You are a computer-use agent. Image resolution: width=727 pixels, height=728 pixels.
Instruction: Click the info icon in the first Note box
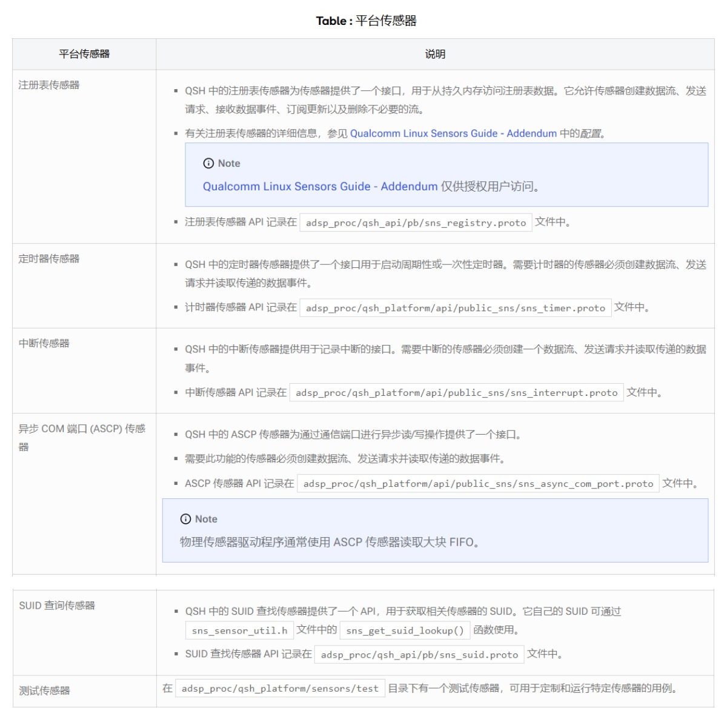[x=208, y=164]
